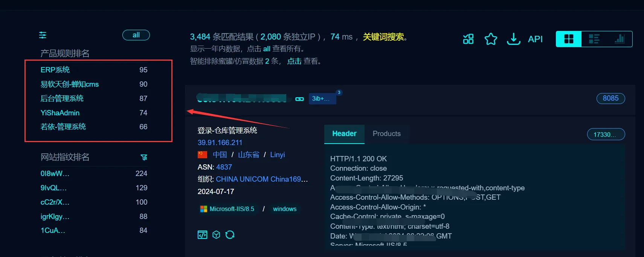Filter by 后台管理系统 product
Screen dimensions: 644x257
tap(62, 98)
